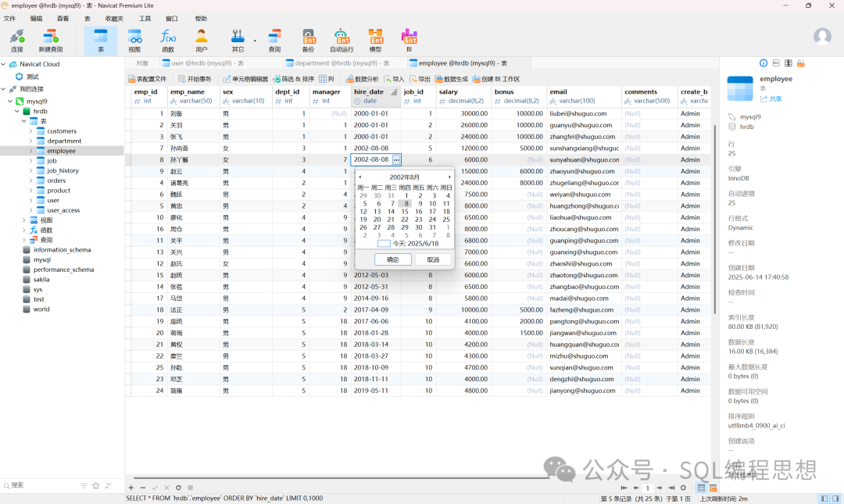Open the BI toolbar icon
The height and width of the screenshot is (504, 844).
[x=409, y=41]
